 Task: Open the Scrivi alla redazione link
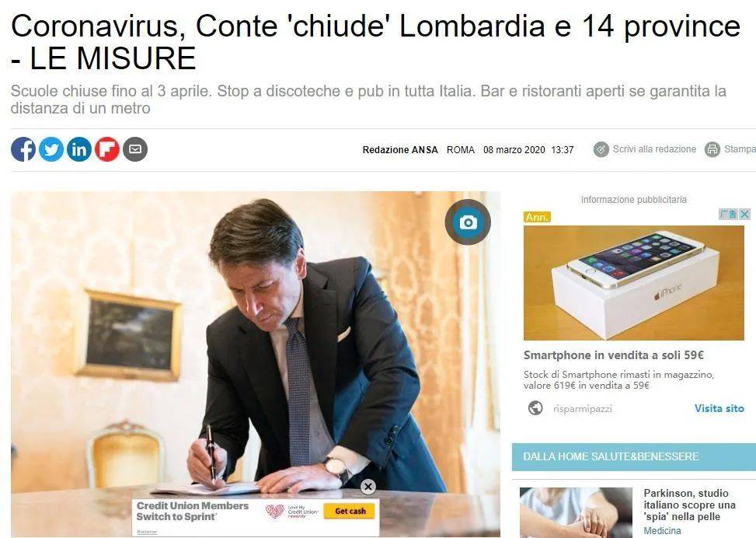tap(654, 149)
